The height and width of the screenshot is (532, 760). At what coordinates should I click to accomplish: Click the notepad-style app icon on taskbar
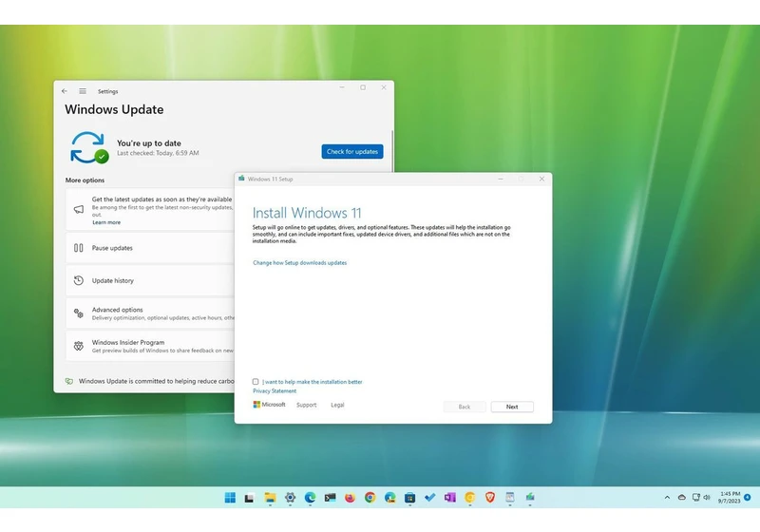(x=510, y=498)
